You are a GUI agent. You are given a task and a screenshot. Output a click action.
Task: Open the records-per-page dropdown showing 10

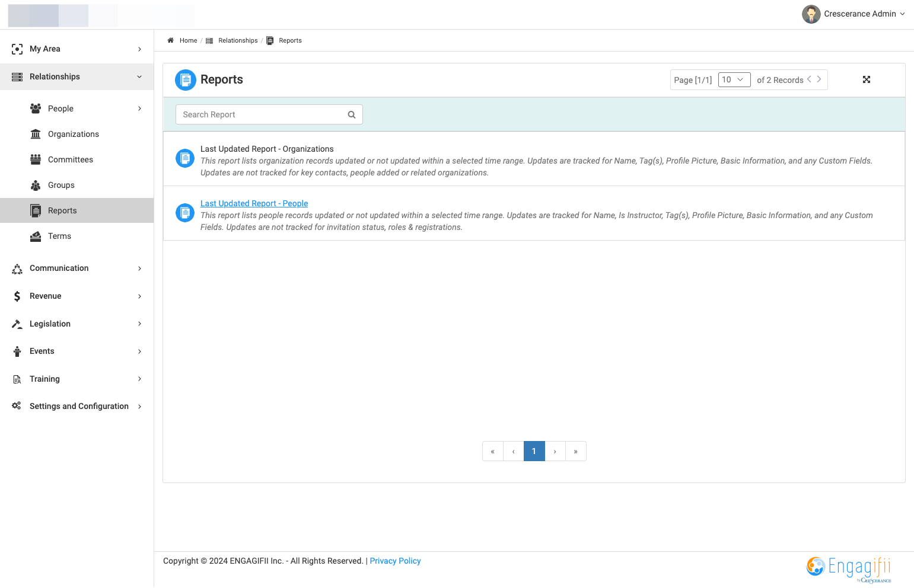734,79
